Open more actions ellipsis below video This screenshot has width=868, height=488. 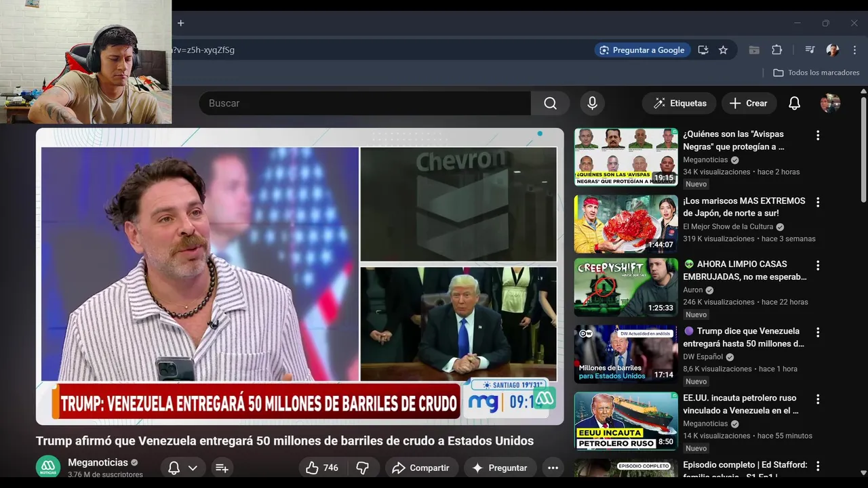coord(553,468)
